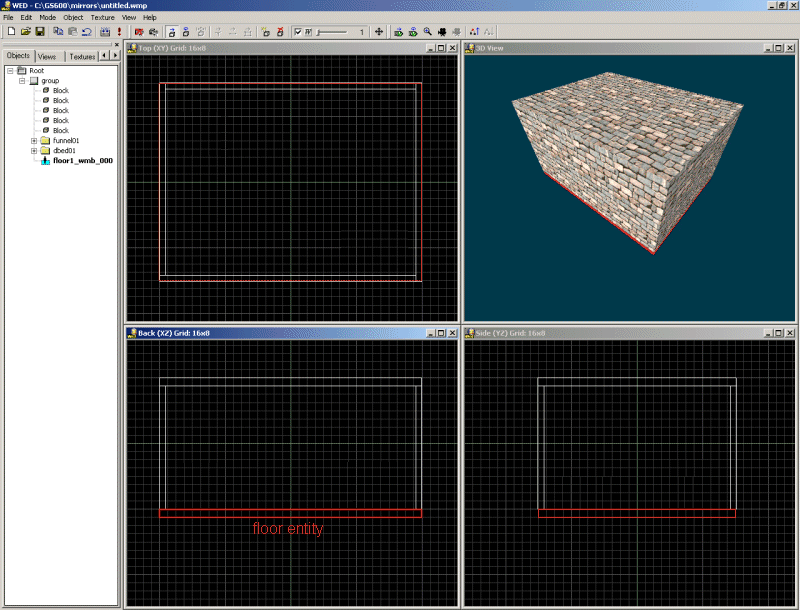Screen dimensions: 800x610
Task: Click the scope up icon with red mark
Action: pyautogui.click(x=280, y=32)
